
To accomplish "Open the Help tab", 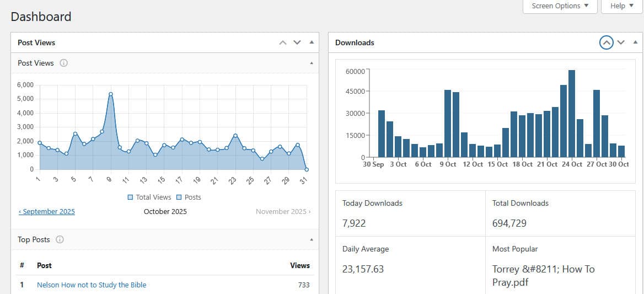I will tap(621, 6).
